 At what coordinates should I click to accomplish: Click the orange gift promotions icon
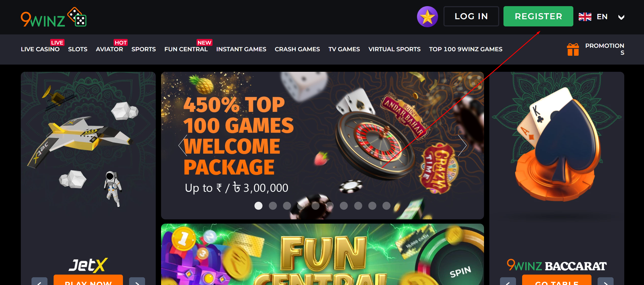[573, 49]
